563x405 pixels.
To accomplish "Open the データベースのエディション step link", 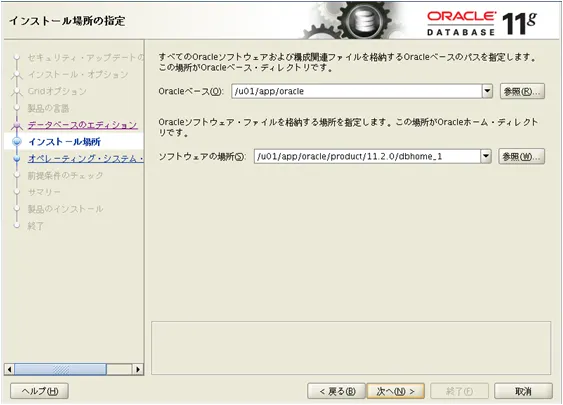I will pos(83,125).
